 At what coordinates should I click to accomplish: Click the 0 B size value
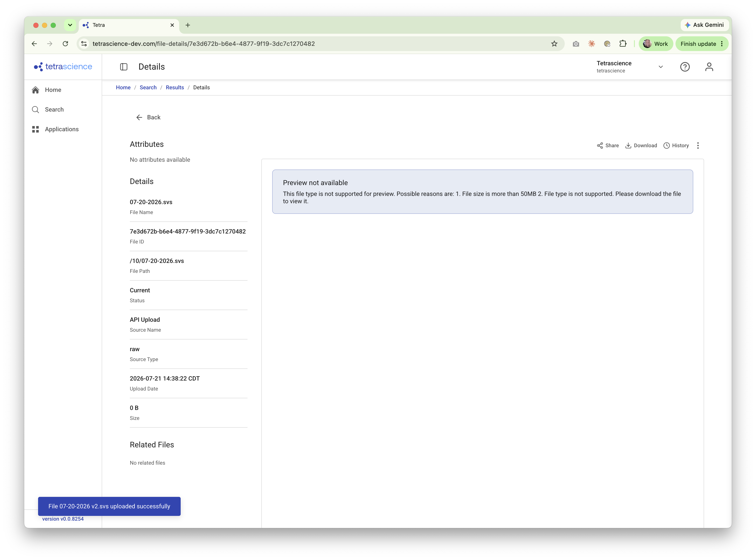(x=134, y=408)
